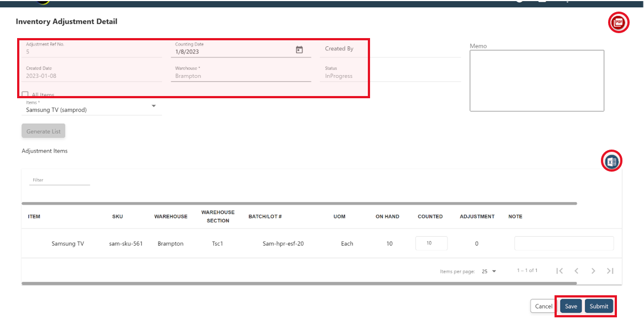
Task: Jump to the last page of results
Action: pos(610,270)
